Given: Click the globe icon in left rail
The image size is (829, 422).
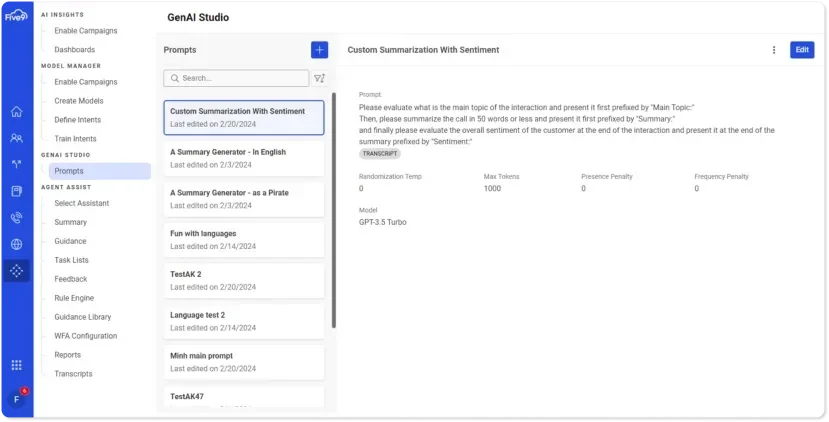Looking at the screenshot, I should (x=16, y=244).
